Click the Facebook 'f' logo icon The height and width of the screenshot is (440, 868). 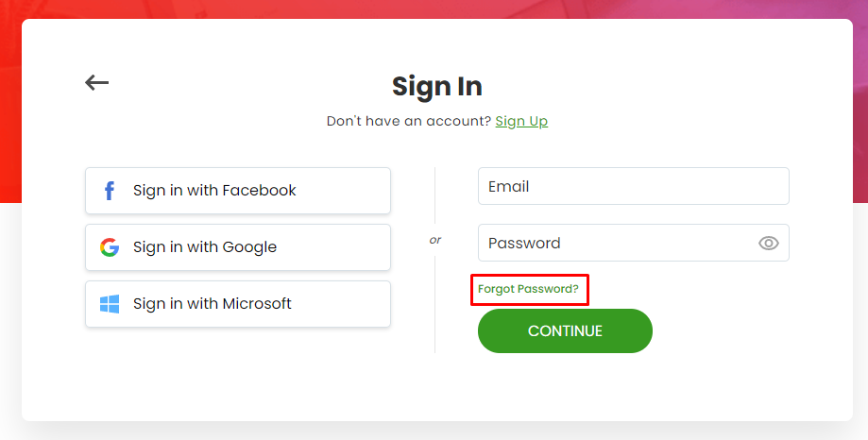coord(110,191)
